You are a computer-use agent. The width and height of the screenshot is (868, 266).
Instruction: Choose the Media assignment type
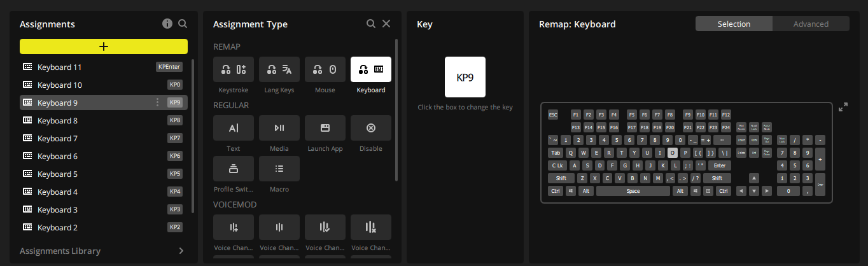coord(279,128)
